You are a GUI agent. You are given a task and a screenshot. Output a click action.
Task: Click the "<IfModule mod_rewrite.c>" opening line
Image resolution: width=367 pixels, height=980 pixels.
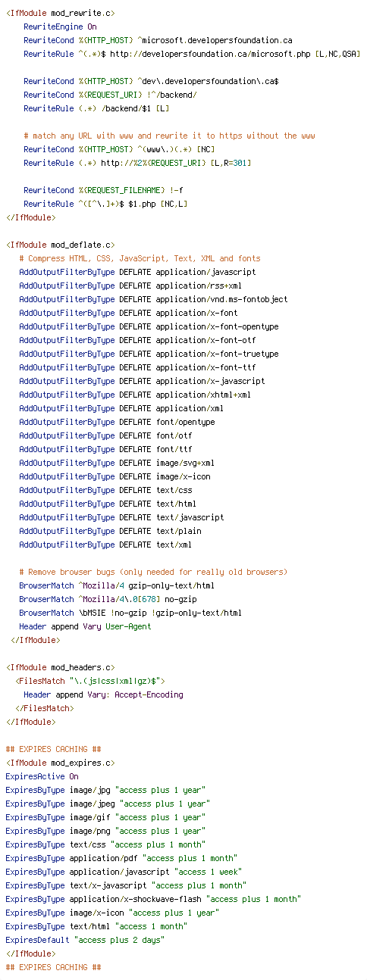coord(61,13)
